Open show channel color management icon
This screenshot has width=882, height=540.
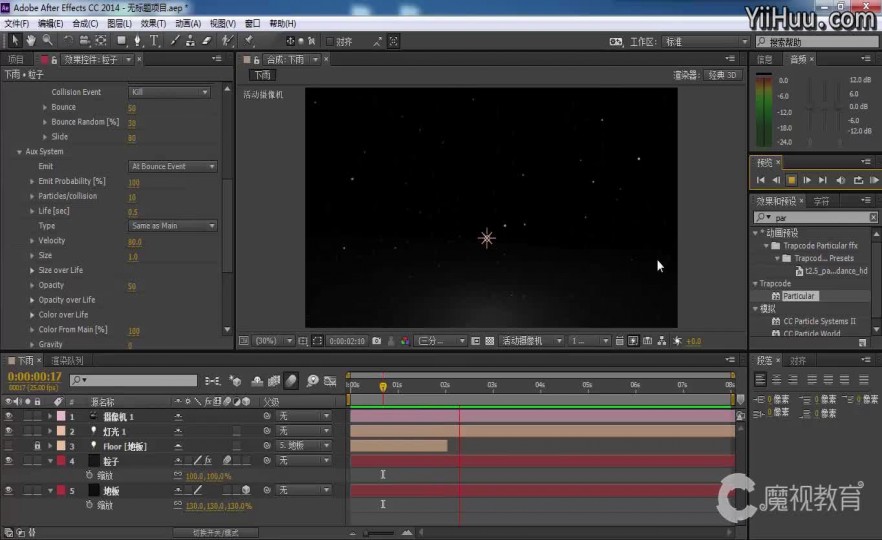pyautogui.click(x=405, y=341)
